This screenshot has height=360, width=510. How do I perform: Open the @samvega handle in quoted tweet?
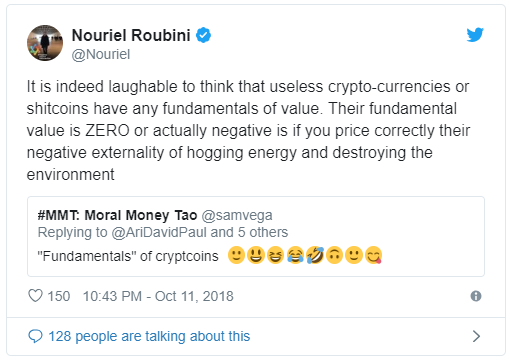(237, 215)
